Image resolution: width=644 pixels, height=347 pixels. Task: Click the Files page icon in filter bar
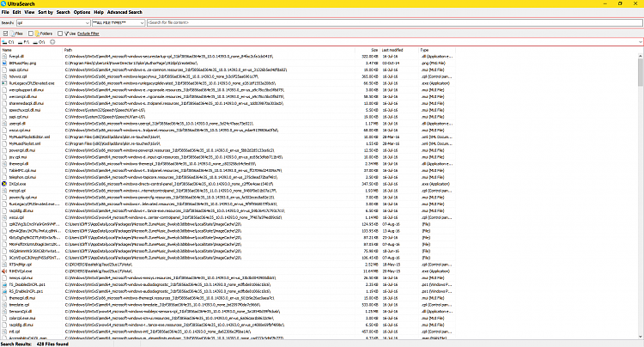point(12,33)
